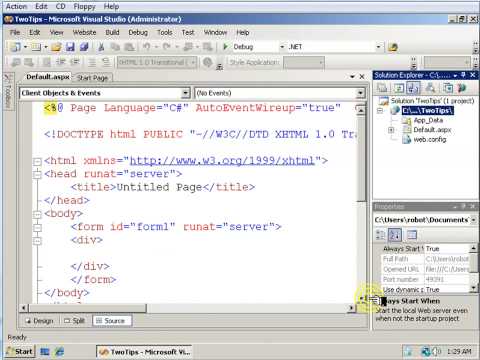Click the Windows Start button

click(19, 352)
